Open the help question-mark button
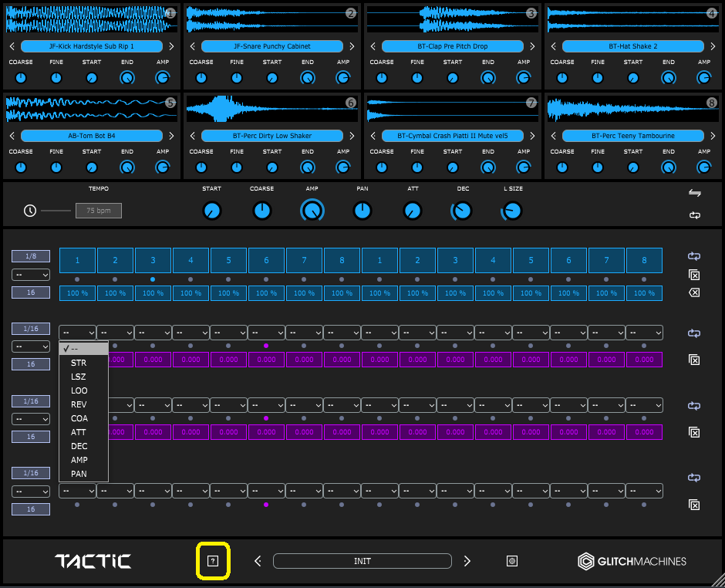Viewport: 725px width, 588px height. coord(213,561)
